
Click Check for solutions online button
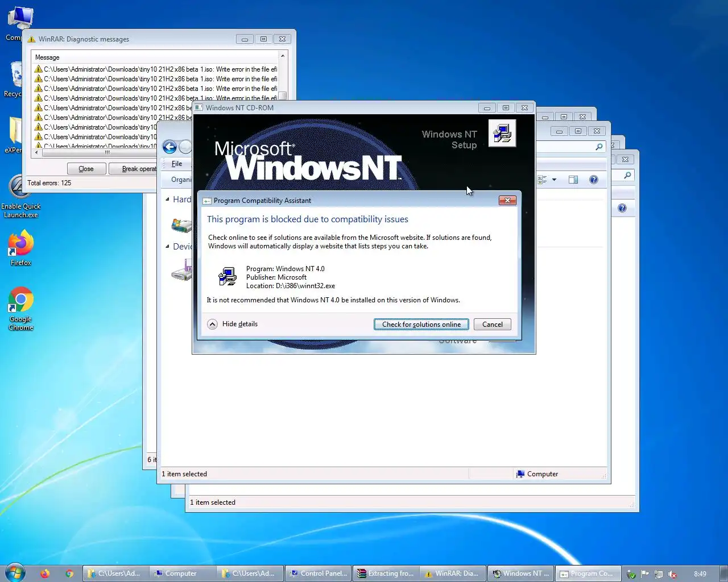coord(421,324)
